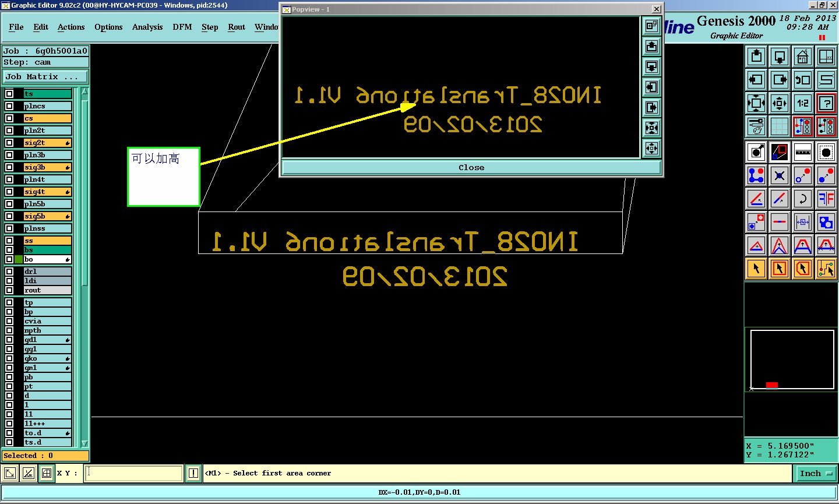Screen dimensions: 839x504
Task: Open the Rout menu
Action: (237, 27)
